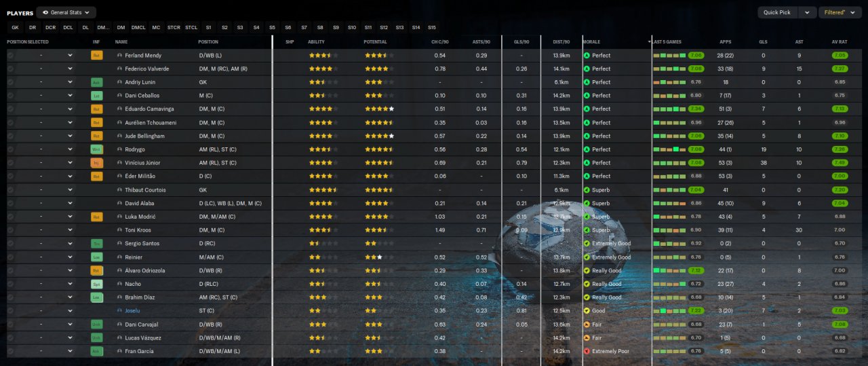Click the Unh status icon for Lucas Vázquez
Viewport: 868px width, 366px height.
coord(96,337)
